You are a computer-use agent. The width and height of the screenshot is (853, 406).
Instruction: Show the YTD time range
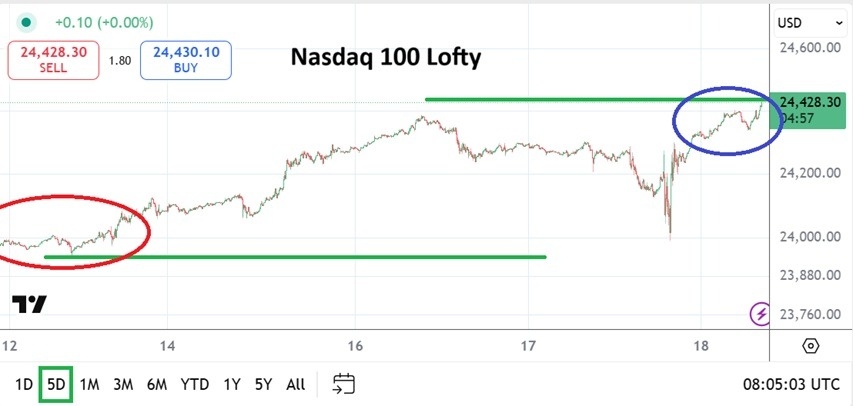pyautogui.click(x=195, y=384)
